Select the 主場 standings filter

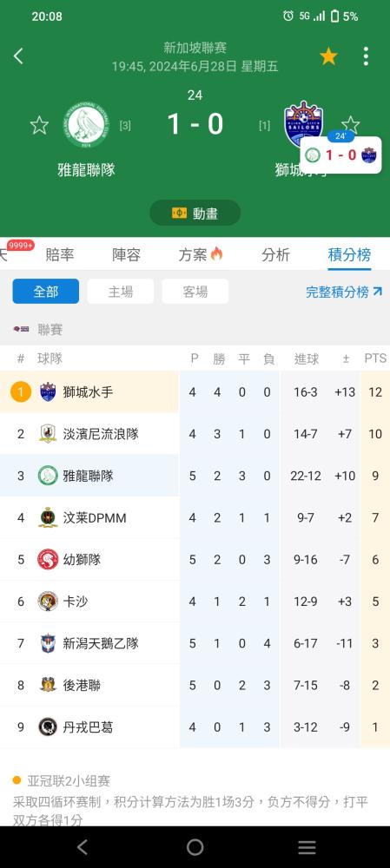coord(121,291)
